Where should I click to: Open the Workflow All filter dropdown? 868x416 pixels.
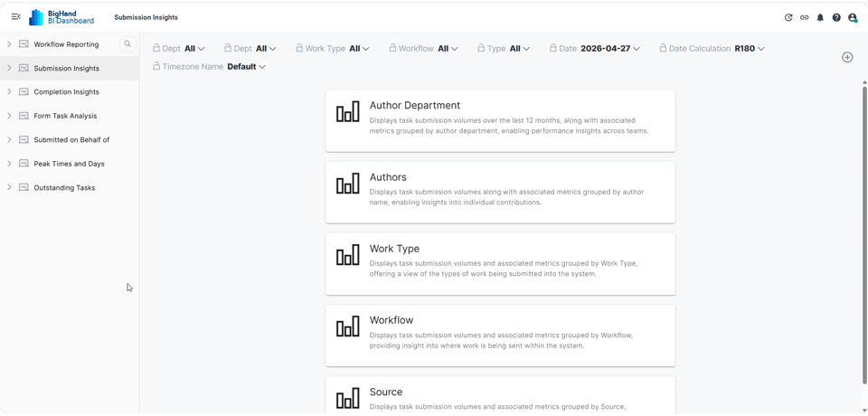pos(448,49)
